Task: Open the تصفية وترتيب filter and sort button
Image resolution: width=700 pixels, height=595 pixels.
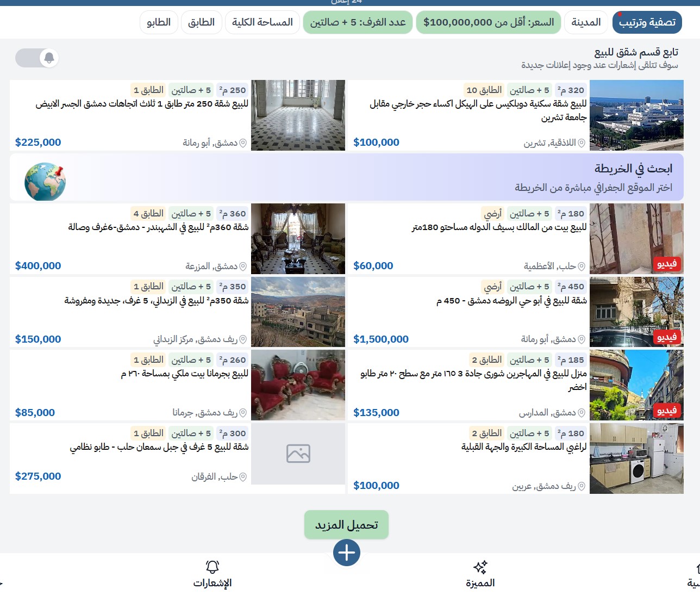Action: (x=647, y=22)
